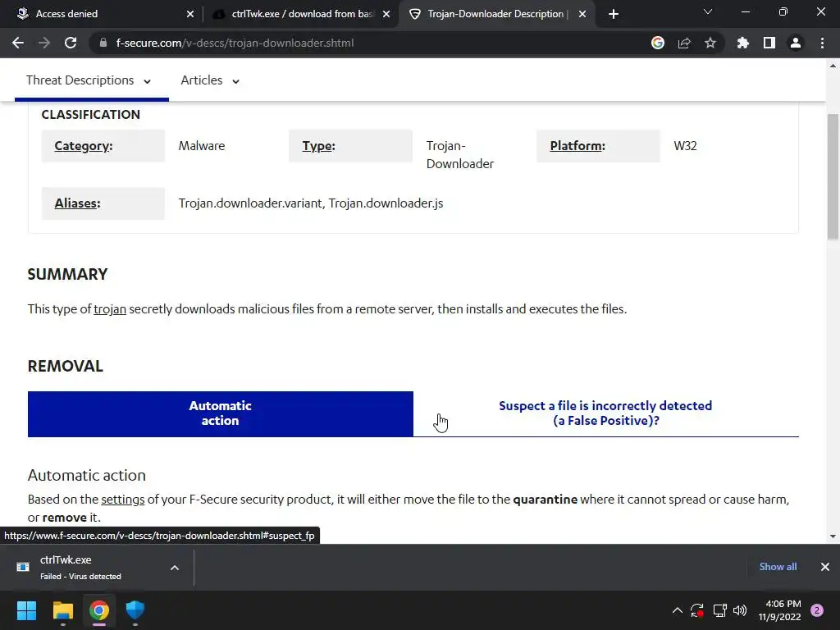Close the Trojan-Downloader Description tab
Screen dimensions: 840x630
582,14
